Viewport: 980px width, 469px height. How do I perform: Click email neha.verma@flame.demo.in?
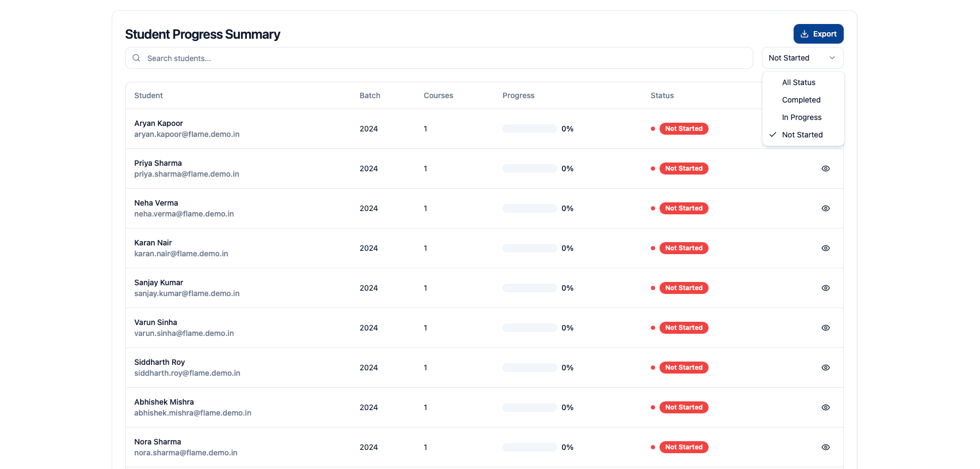[184, 214]
